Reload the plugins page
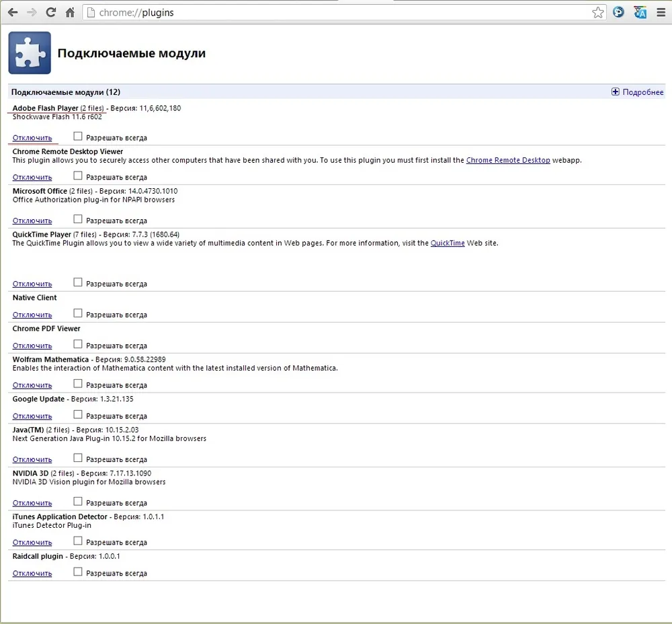Viewport: 672px width, 624px height. 50,12
